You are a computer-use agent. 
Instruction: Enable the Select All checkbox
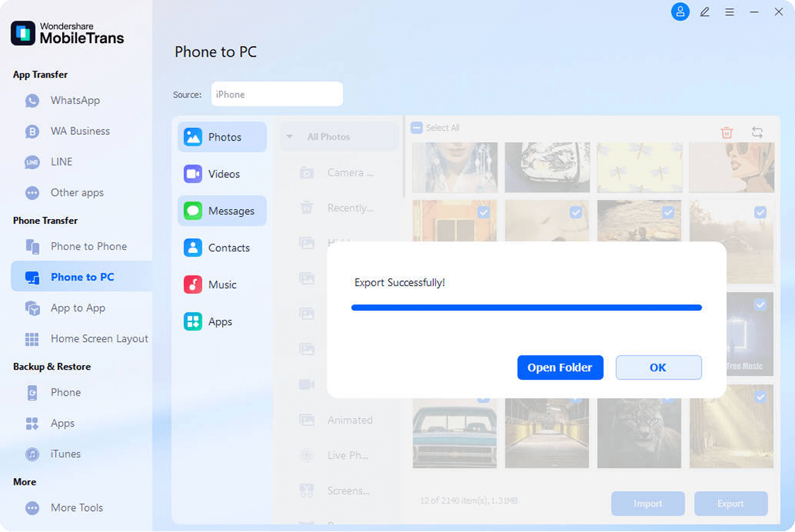[416, 127]
